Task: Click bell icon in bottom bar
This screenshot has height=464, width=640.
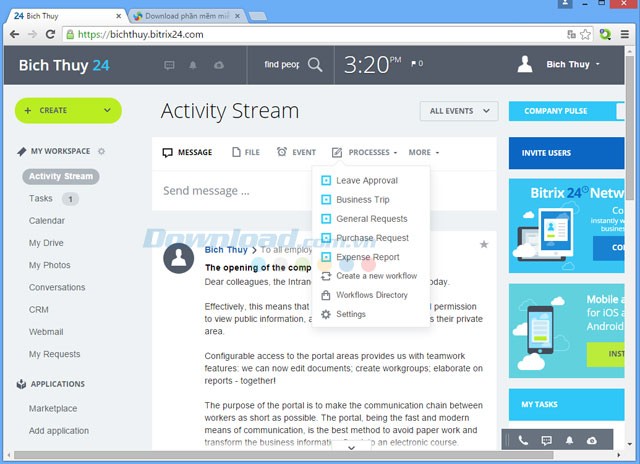Action: pos(569,440)
